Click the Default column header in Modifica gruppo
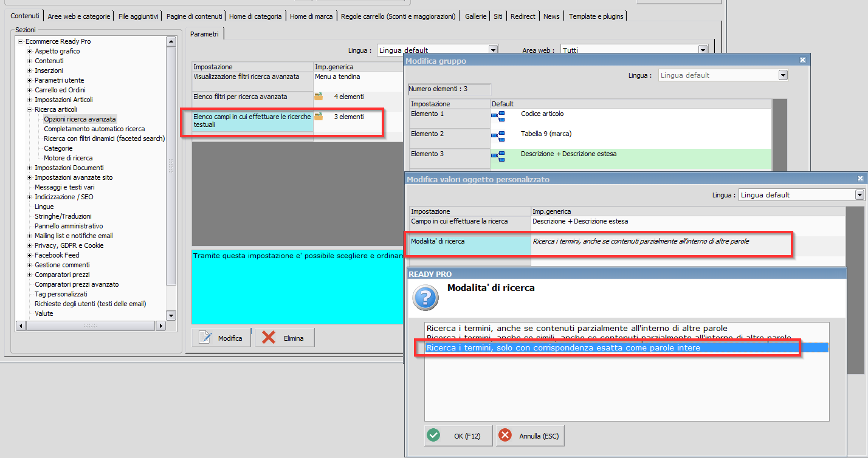Viewport: 868px width, 458px height. pos(631,104)
